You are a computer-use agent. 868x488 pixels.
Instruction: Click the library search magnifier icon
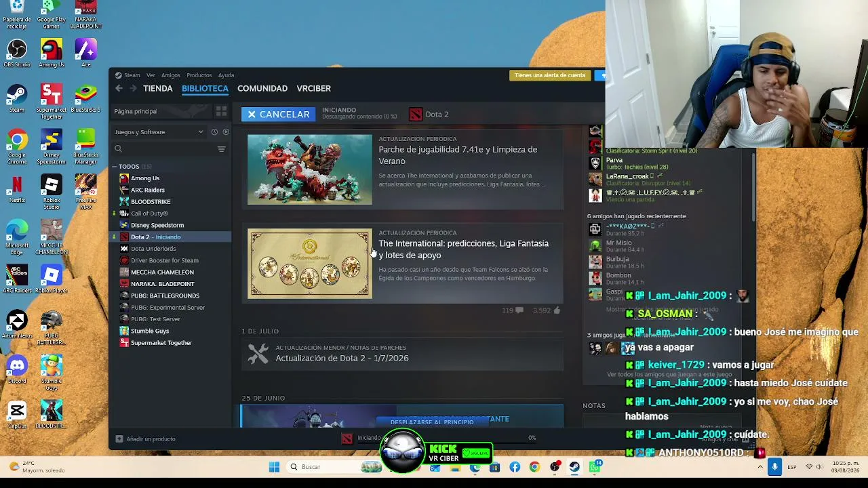(x=118, y=149)
